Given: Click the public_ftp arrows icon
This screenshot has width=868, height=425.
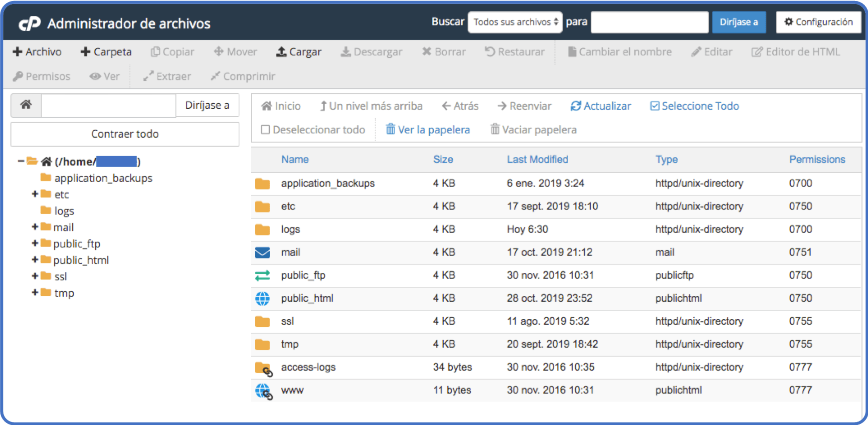Looking at the screenshot, I should coord(262,275).
